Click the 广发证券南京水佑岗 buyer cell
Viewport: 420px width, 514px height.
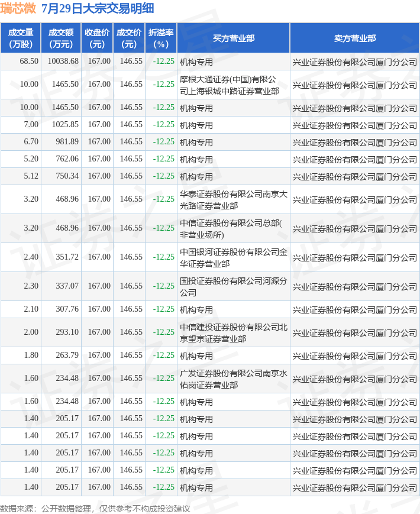click(x=234, y=379)
